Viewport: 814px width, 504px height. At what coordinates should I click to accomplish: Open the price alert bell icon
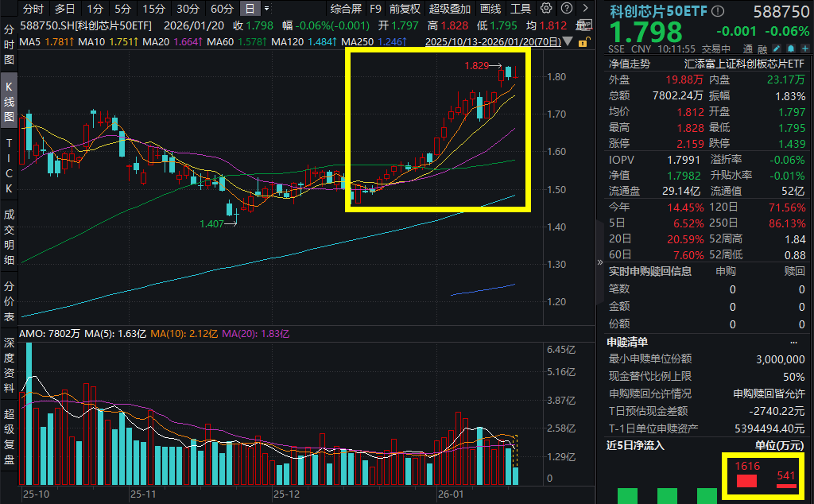click(792, 49)
